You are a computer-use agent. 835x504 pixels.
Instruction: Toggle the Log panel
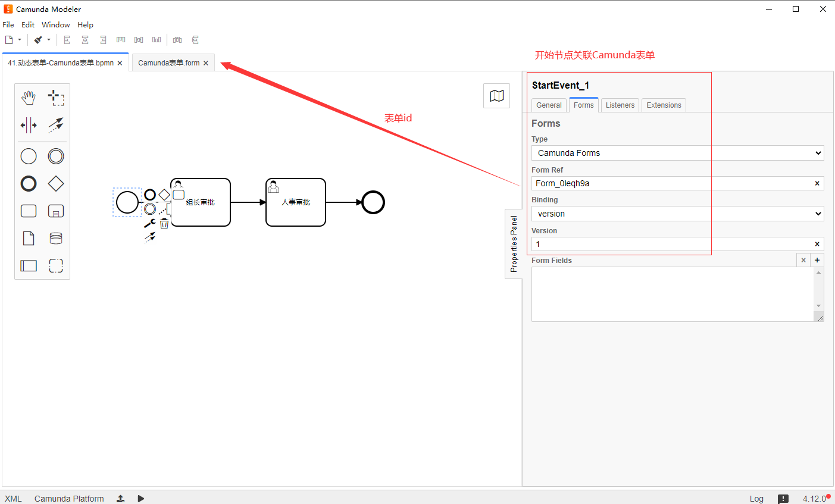(756, 499)
